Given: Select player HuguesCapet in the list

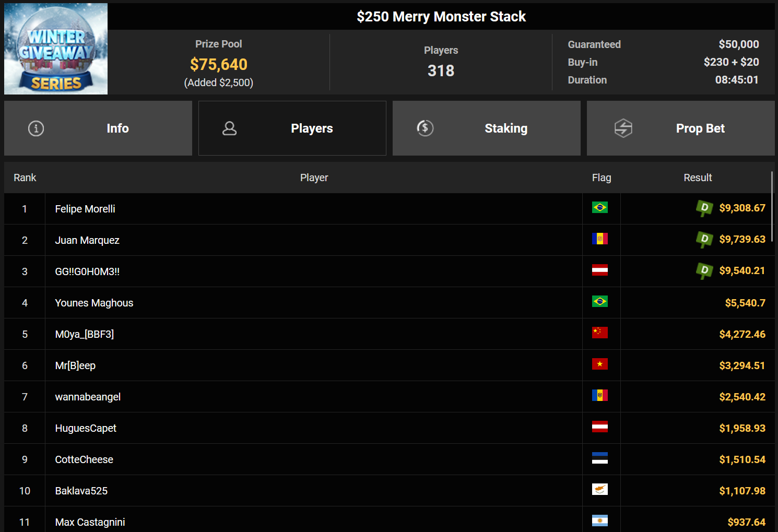Looking at the screenshot, I should pos(86,429).
